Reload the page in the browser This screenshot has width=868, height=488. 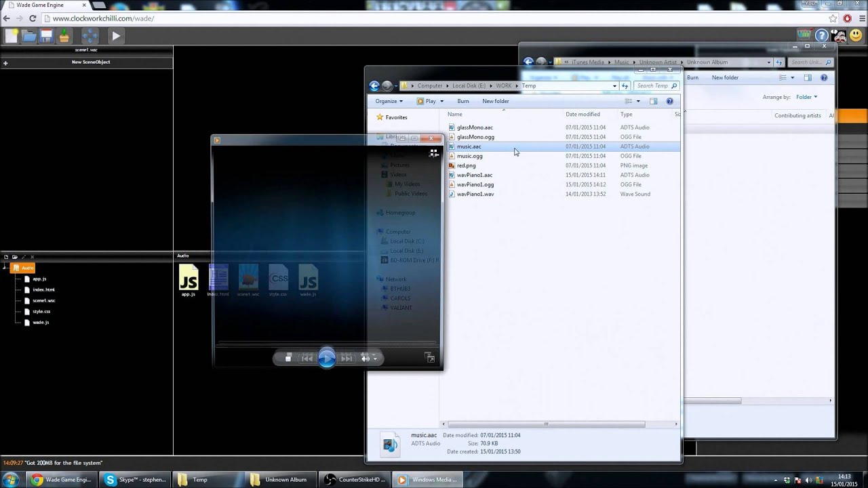click(x=33, y=18)
